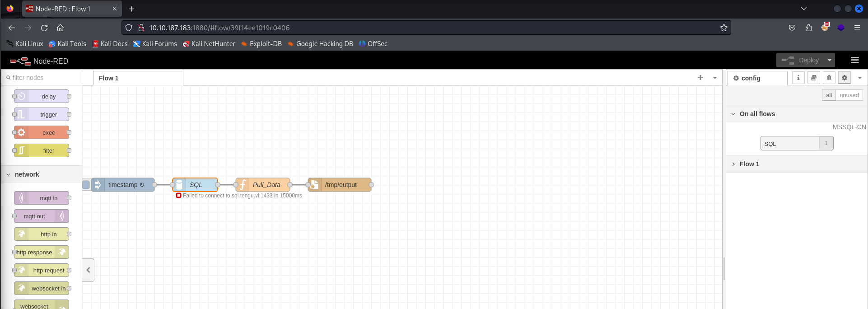Select the websocket in node
The width and height of the screenshot is (868, 309).
coord(42,288)
